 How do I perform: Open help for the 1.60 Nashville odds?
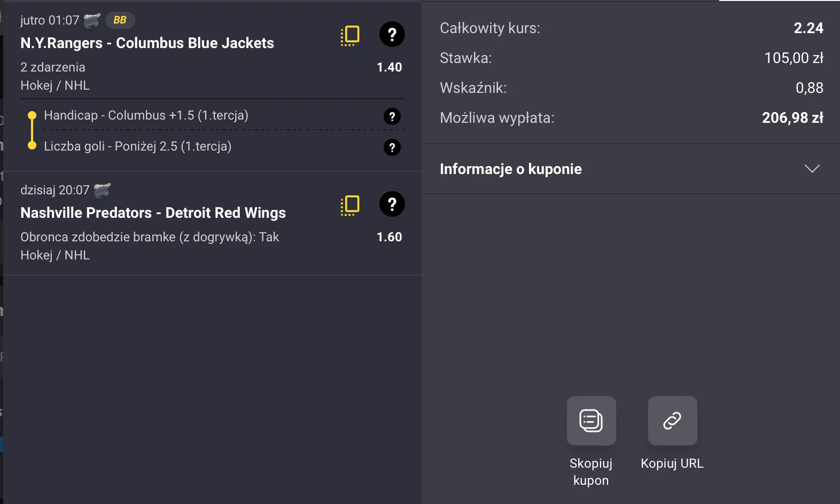(x=392, y=204)
